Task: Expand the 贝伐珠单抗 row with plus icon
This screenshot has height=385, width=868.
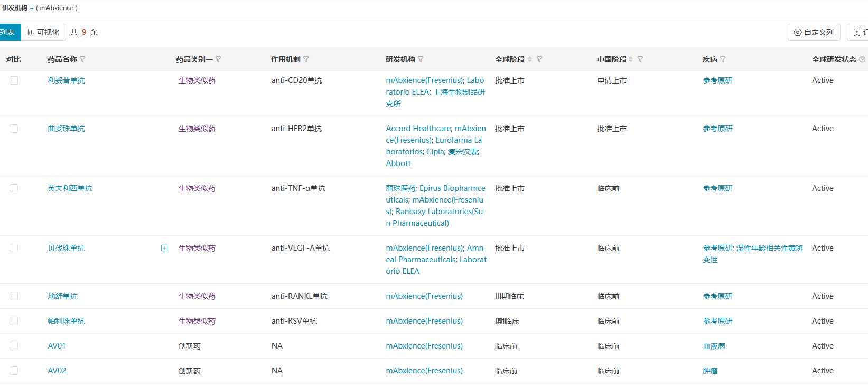Action: click(x=164, y=248)
